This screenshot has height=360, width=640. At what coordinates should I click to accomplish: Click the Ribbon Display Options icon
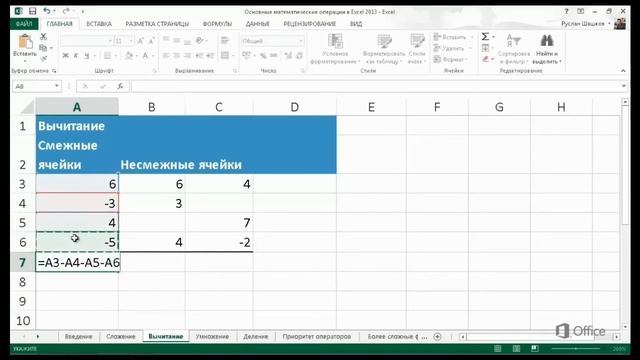click(580, 11)
